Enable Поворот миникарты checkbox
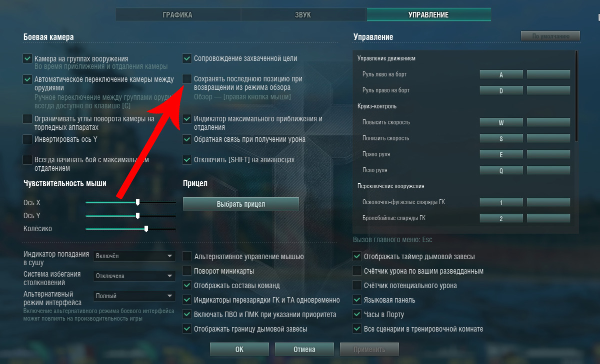The image size is (600, 364). pyautogui.click(x=187, y=271)
